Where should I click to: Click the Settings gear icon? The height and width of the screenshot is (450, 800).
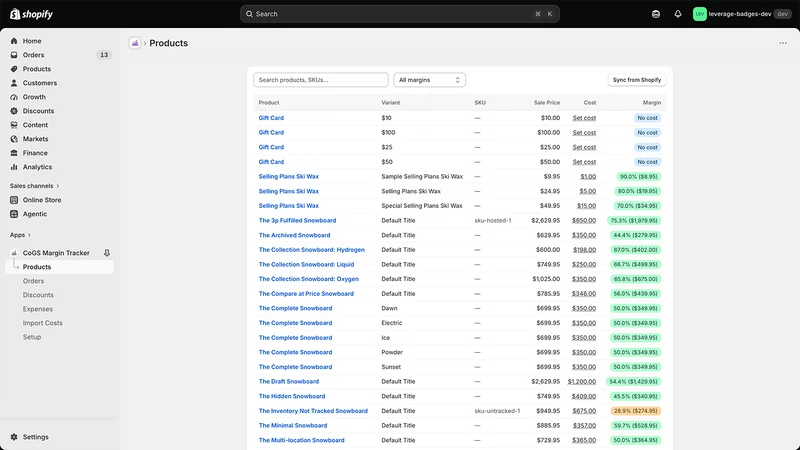point(14,437)
